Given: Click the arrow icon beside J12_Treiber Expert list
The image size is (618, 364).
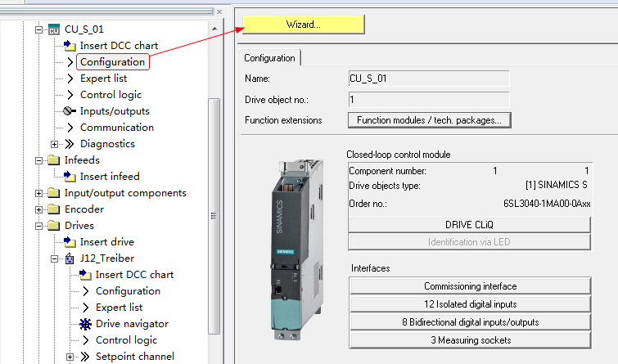Looking at the screenshot, I should 86,308.
